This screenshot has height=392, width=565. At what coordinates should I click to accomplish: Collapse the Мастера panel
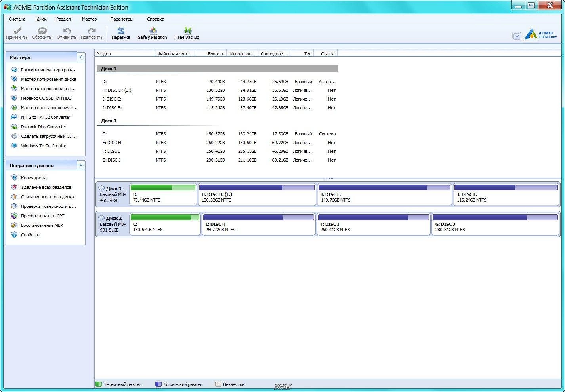(x=81, y=57)
